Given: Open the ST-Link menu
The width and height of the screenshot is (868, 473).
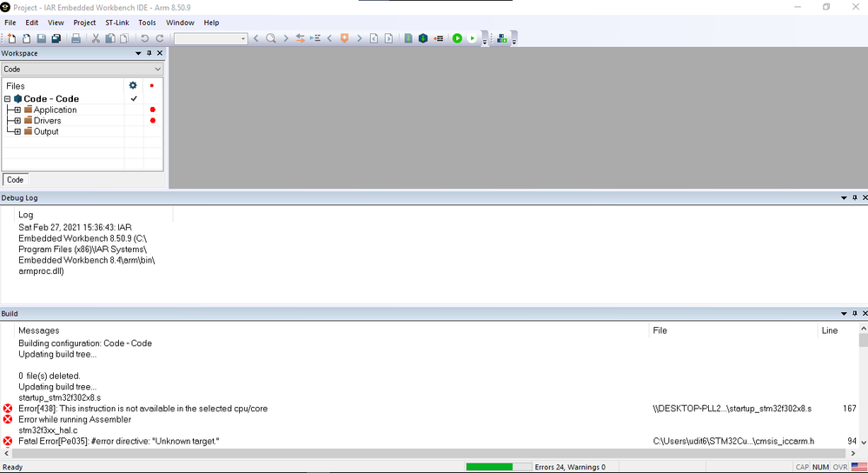Looking at the screenshot, I should (116, 23).
